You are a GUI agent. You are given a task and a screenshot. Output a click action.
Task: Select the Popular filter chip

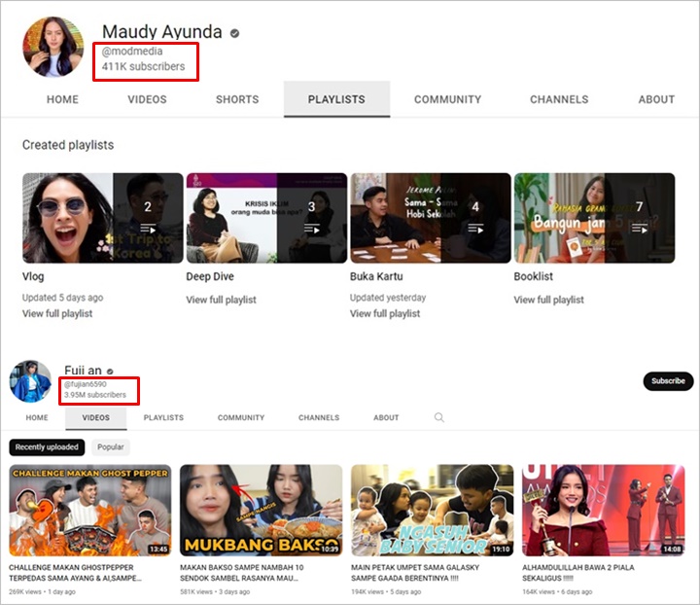(x=111, y=447)
